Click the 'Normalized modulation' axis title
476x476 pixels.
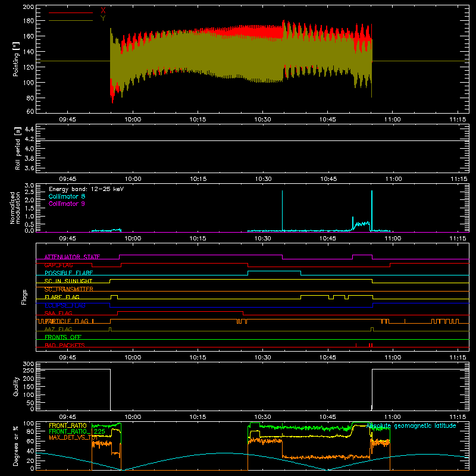coord(15,208)
